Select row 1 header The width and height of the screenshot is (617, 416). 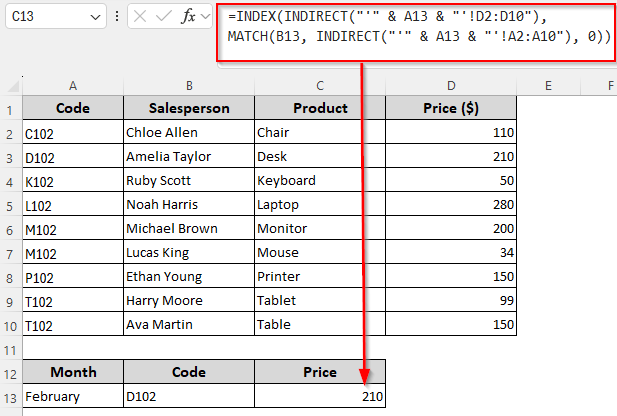[x=11, y=108]
